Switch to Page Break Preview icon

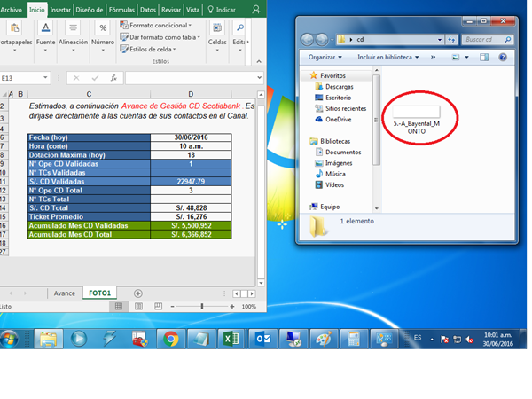[x=158, y=307]
